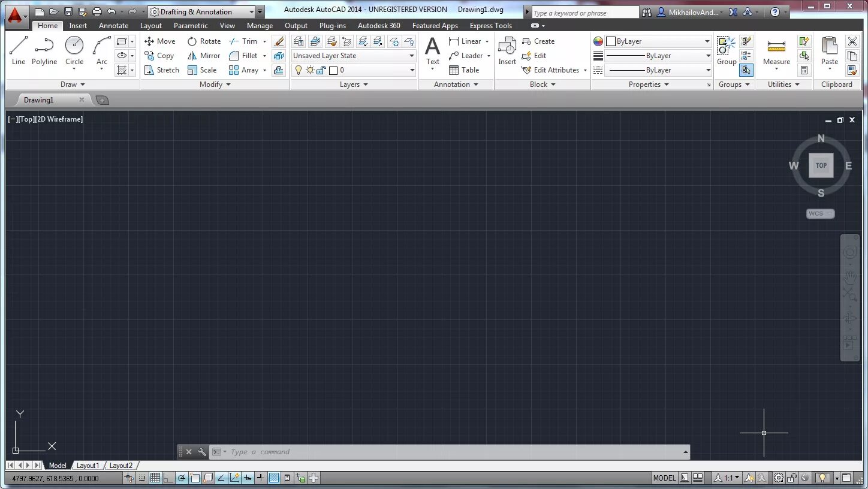Select the Line drawing tool
This screenshot has height=489, width=868.
point(19,50)
